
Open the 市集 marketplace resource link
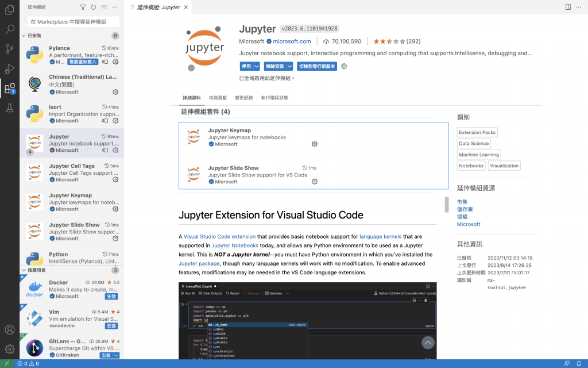(462, 202)
